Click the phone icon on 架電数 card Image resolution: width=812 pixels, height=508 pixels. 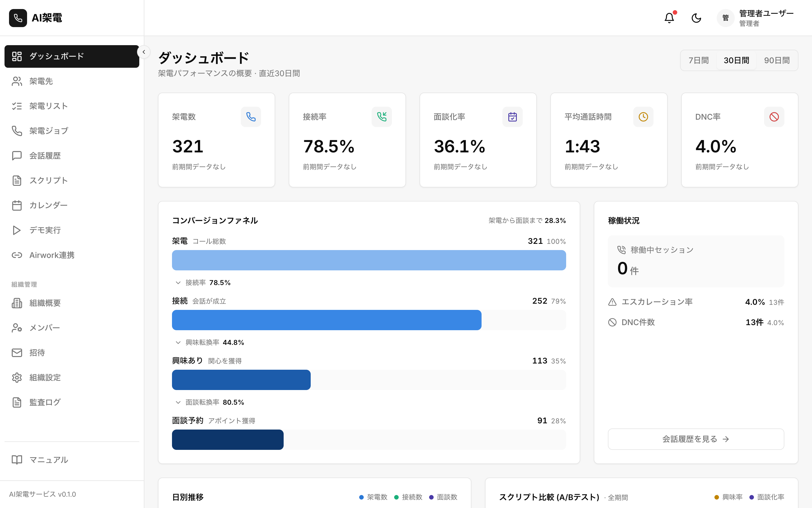point(251,117)
